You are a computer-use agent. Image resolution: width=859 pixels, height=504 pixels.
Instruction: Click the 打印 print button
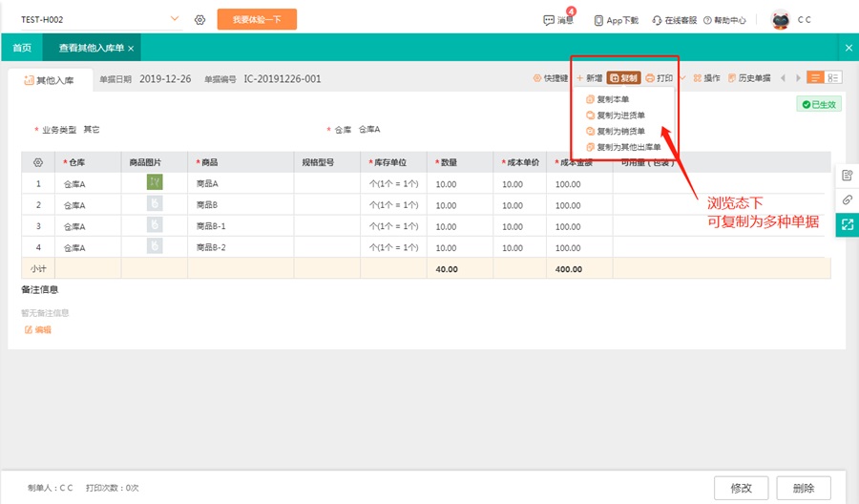tap(659, 78)
